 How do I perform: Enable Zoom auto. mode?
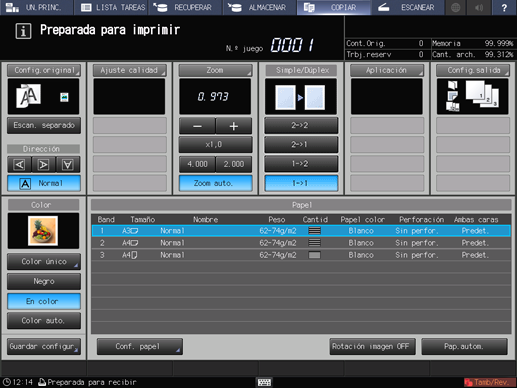point(215,183)
